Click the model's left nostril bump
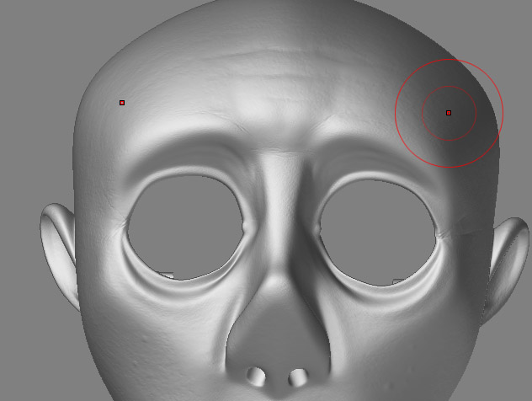The width and height of the screenshot is (532, 401). pos(256,376)
